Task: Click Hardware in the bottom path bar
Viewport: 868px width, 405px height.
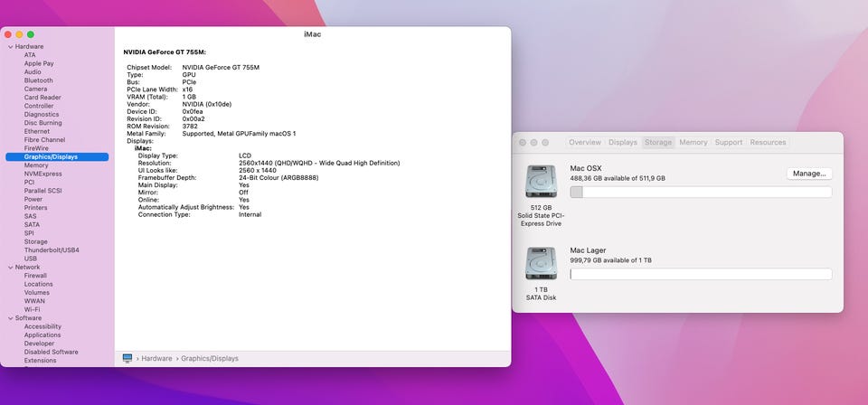Action: tap(156, 359)
